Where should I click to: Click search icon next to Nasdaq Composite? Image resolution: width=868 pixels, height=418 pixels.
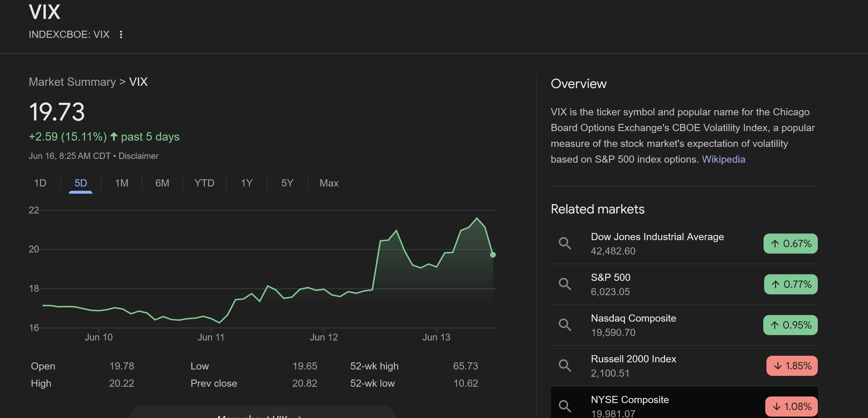565,325
